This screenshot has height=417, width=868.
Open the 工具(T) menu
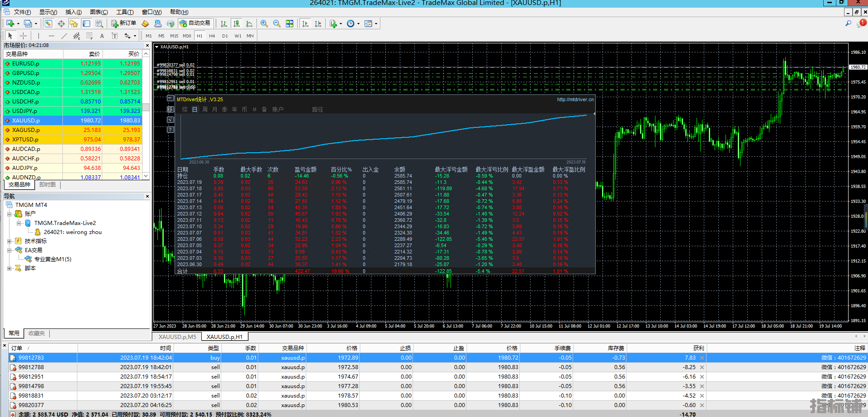125,12
